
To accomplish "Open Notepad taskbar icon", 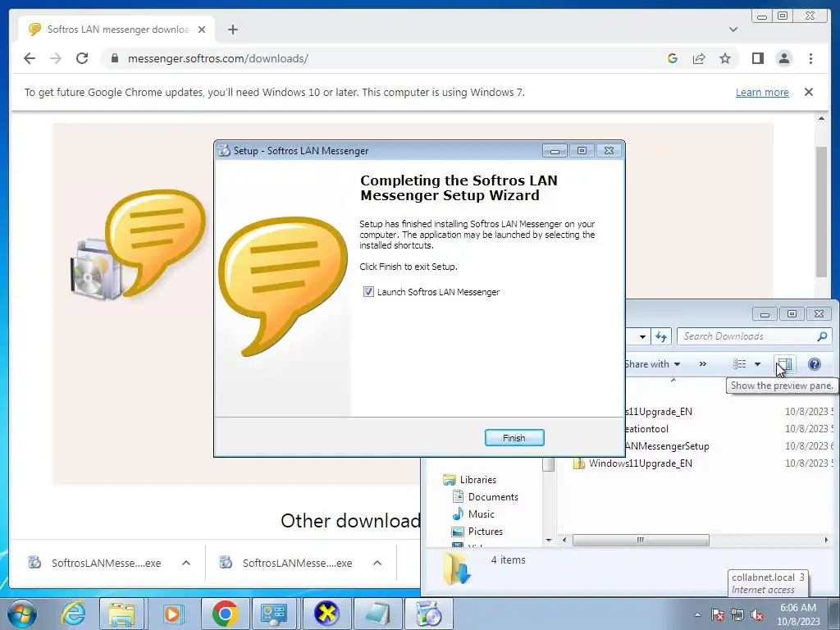I will coord(377,614).
